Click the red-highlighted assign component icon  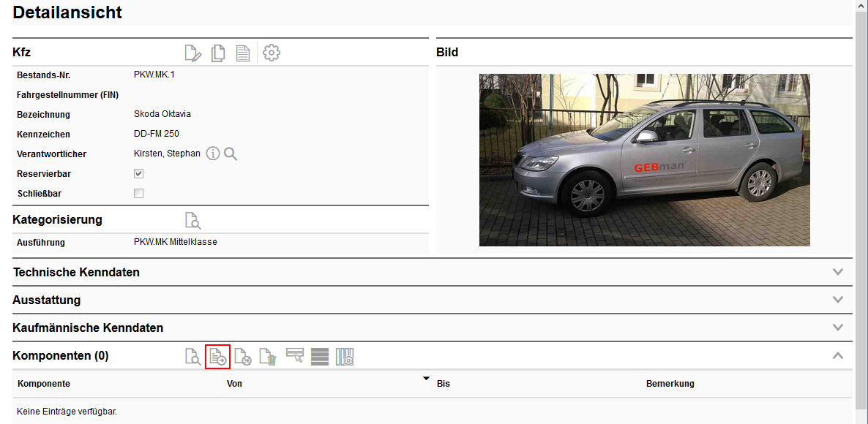(x=217, y=357)
